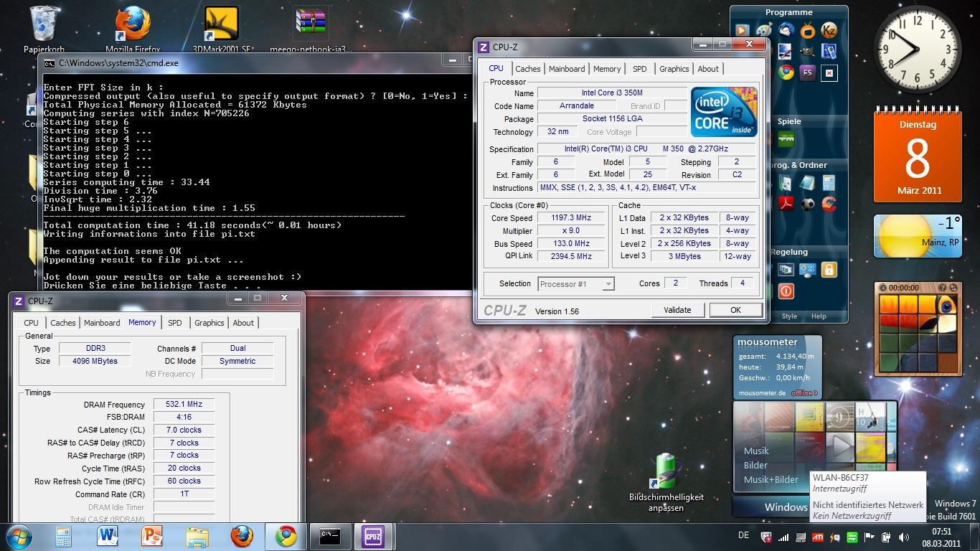
Task: Open Processor #1 selection dropdown in CPU-Z
Action: [576, 283]
